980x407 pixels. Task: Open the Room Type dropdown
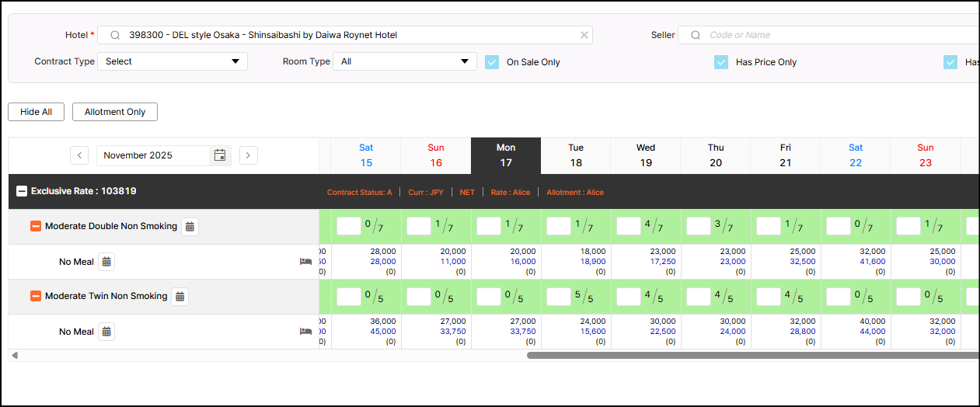404,61
